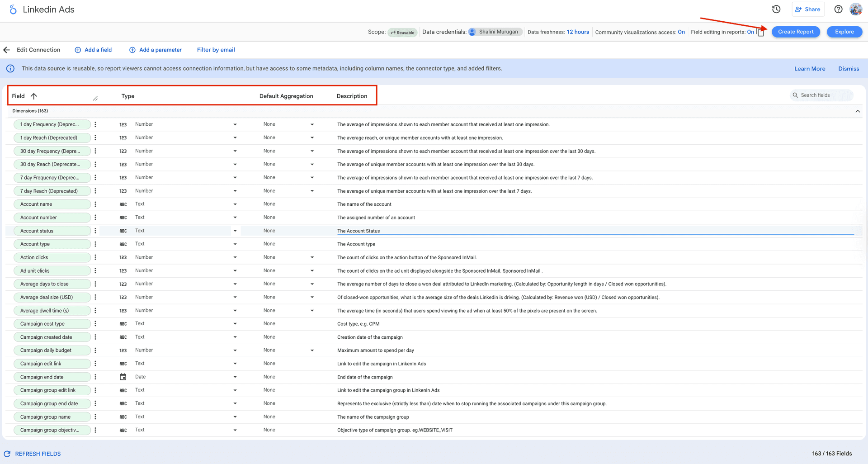
Task: Open the overflow menu for Account name field
Action: [x=95, y=204]
